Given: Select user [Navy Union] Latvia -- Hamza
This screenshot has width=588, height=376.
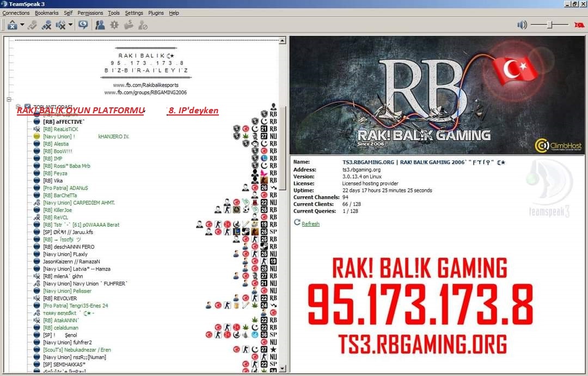Looking at the screenshot, I should [77, 269].
